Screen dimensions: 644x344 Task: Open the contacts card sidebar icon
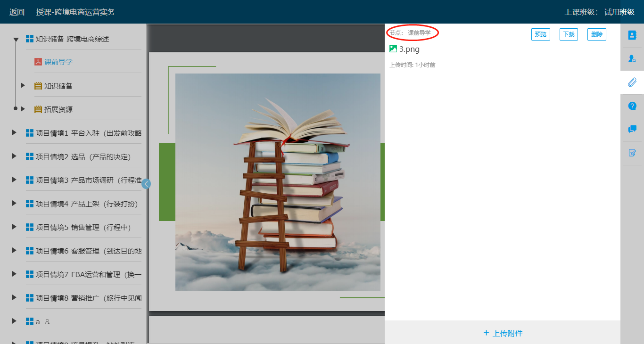click(x=632, y=35)
